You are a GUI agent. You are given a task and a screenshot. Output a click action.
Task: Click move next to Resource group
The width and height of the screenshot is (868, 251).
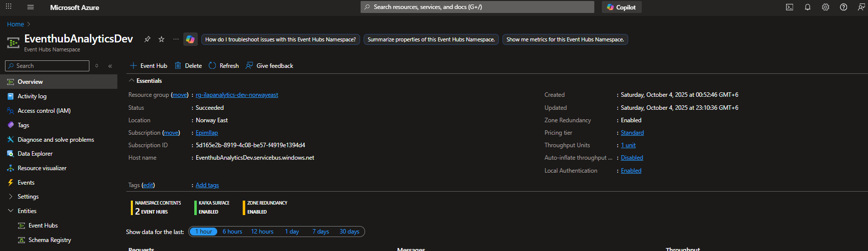point(180,95)
